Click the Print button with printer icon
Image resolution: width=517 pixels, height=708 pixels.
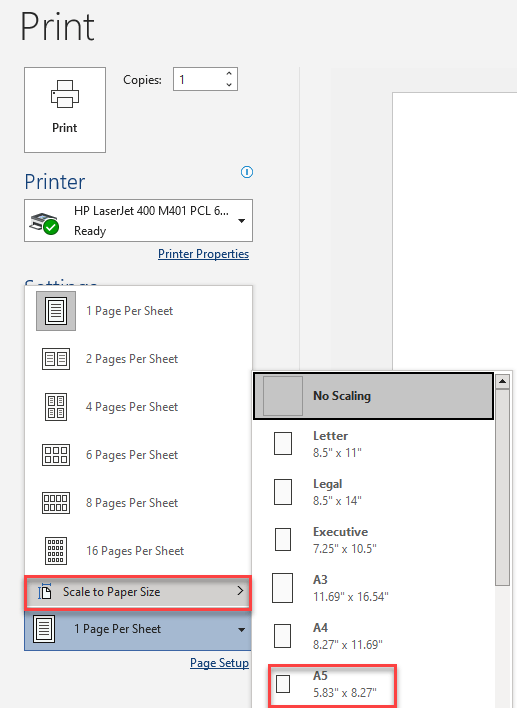65,110
